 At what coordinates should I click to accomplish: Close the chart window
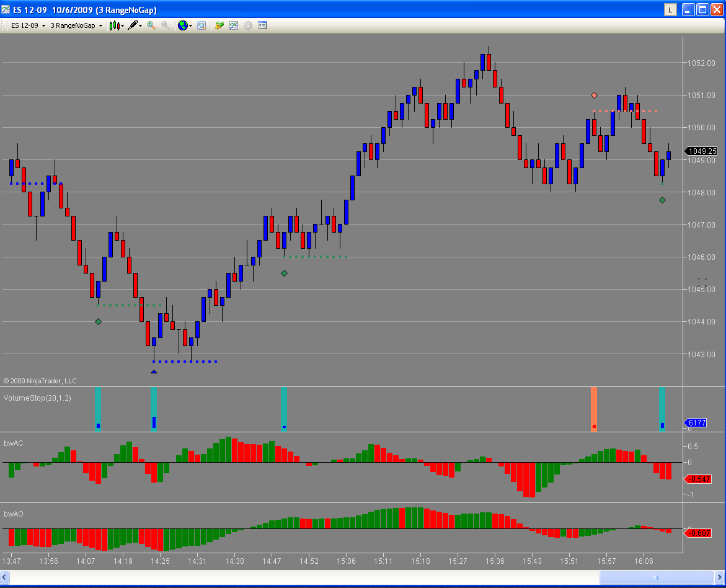717,10
